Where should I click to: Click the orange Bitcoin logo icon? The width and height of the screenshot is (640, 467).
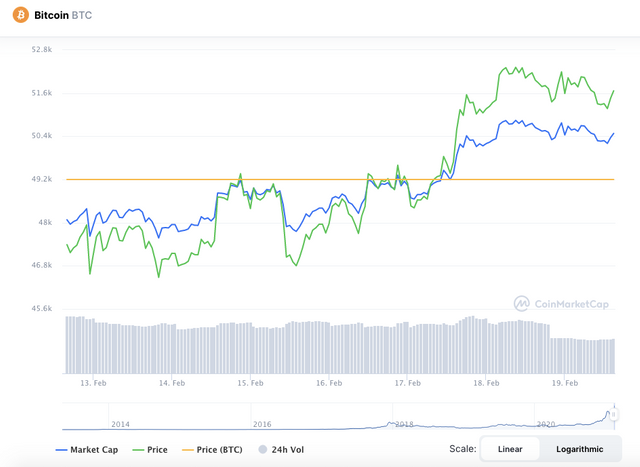20,15
